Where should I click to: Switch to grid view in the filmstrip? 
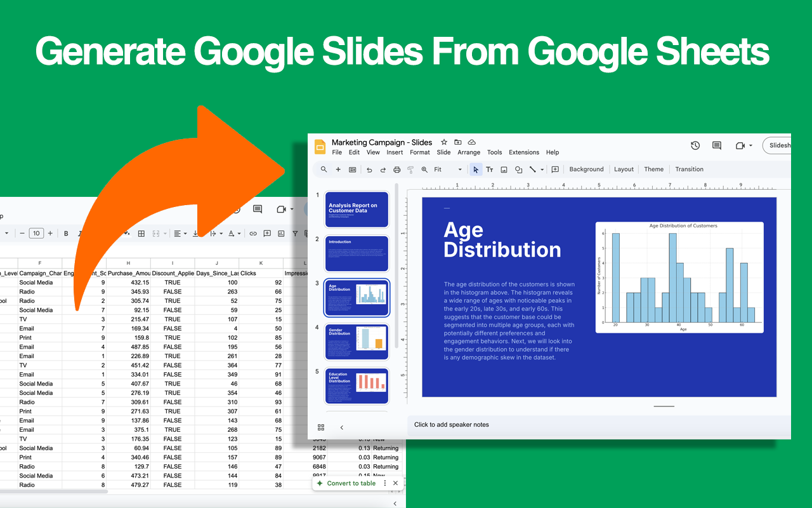[x=321, y=427]
